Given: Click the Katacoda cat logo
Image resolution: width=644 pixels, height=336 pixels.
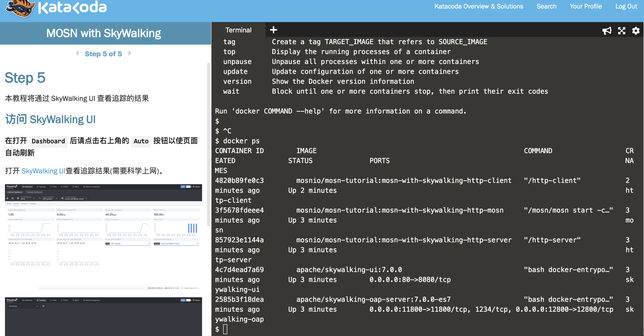Looking at the screenshot, I should click(x=20, y=9).
